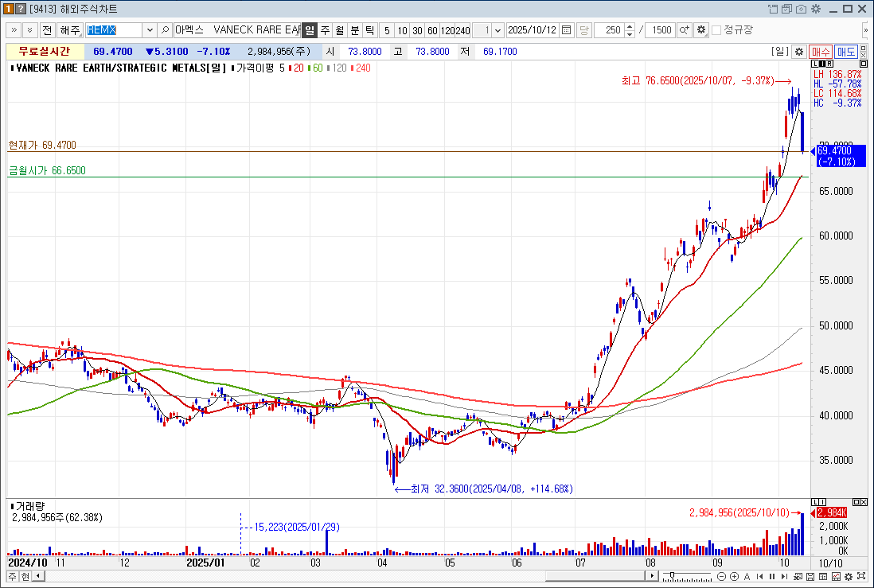Zoom out the chart with minus icon
The image size is (874, 588).
pyautogui.click(x=721, y=576)
